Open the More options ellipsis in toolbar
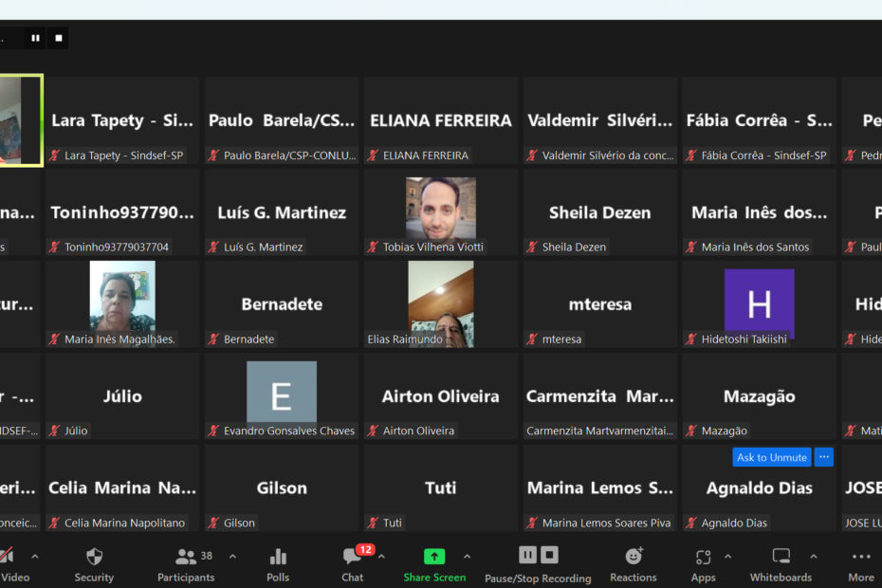 pos(861,565)
